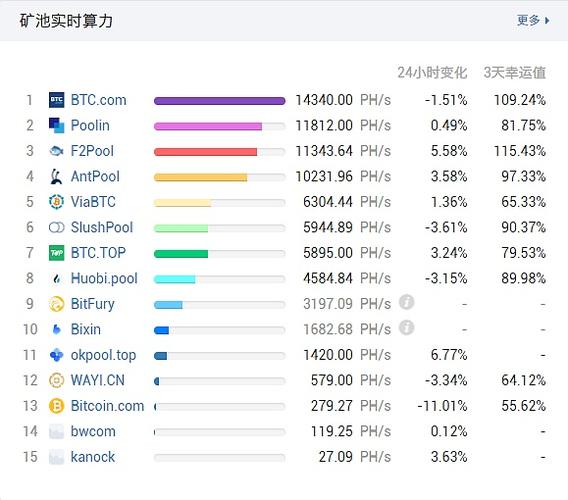Click the Poolin blue squares icon

57,125
